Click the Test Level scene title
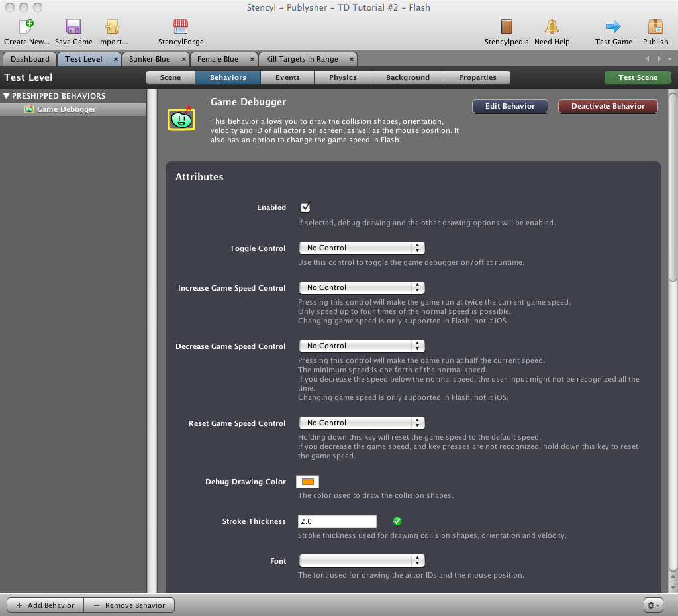678x616 pixels. (28, 77)
